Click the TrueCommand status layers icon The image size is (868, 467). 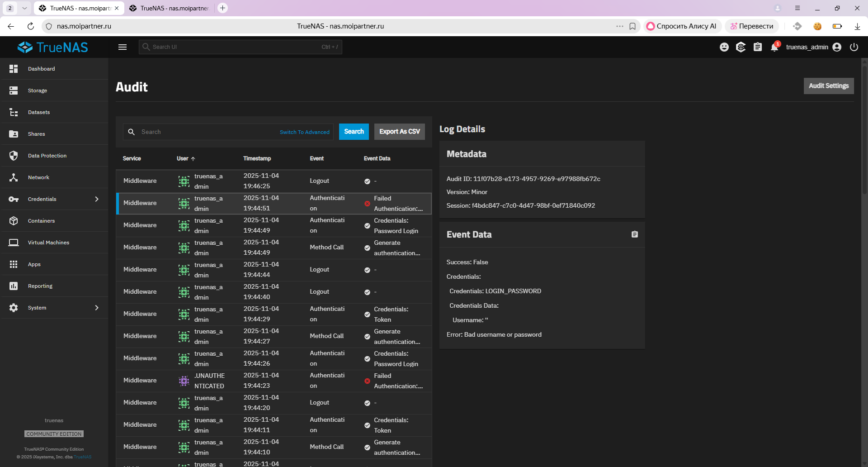741,47
